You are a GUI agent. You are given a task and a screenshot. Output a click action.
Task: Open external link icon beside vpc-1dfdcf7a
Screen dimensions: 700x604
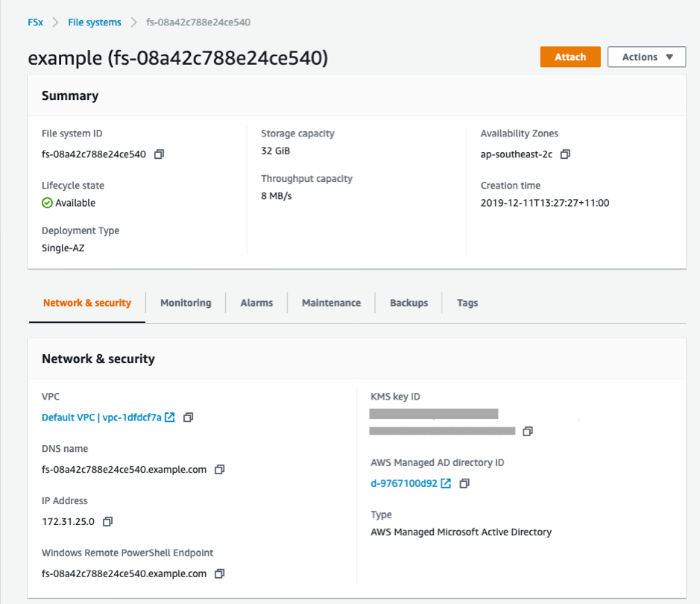[170, 417]
